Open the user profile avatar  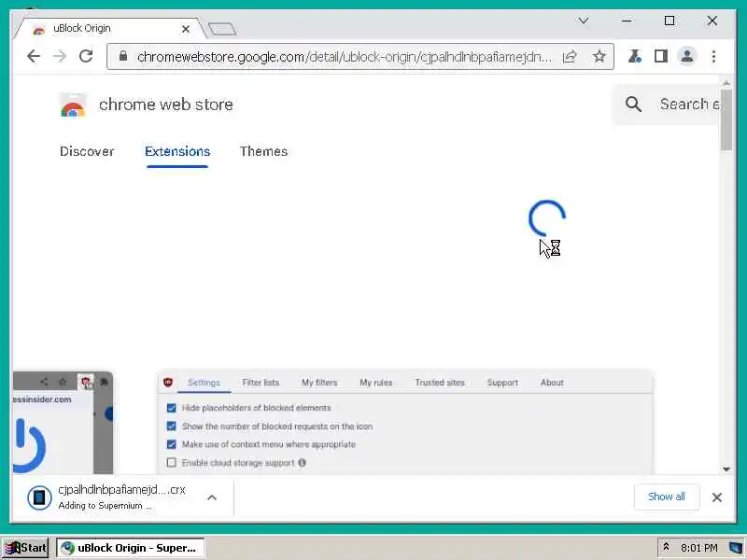687,57
